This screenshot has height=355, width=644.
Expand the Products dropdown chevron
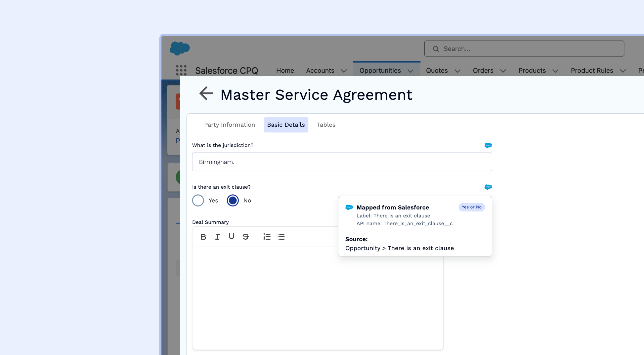coord(555,71)
